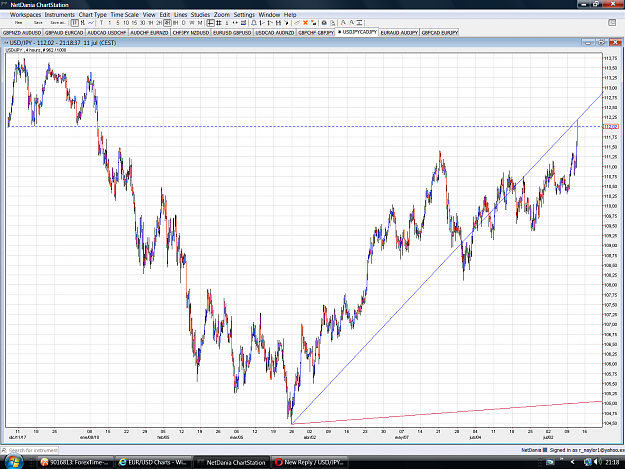Switch to the tick (T) time scale
The height and width of the screenshot is (469, 625).
tap(101, 23)
